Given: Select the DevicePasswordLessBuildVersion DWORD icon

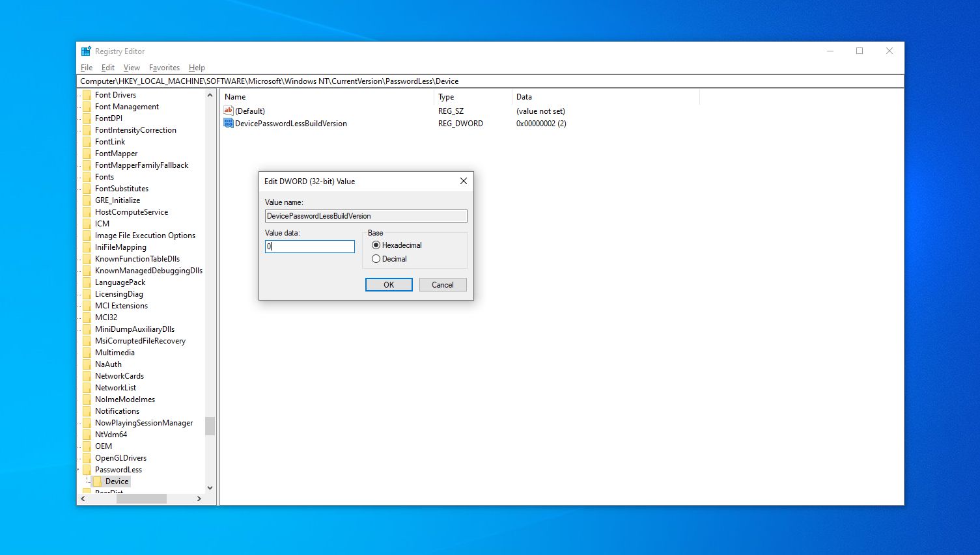Looking at the screenshot, I should click(228, 123).
